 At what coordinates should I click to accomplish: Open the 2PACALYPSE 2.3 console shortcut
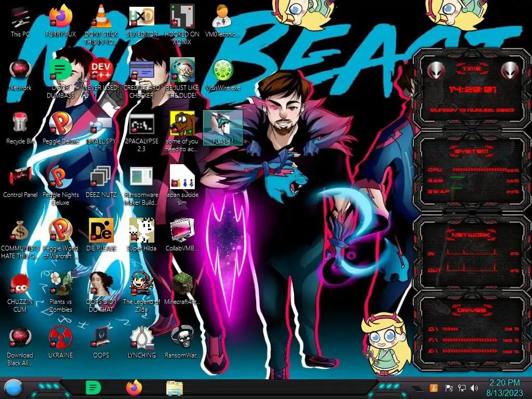(x=141, y=132)
